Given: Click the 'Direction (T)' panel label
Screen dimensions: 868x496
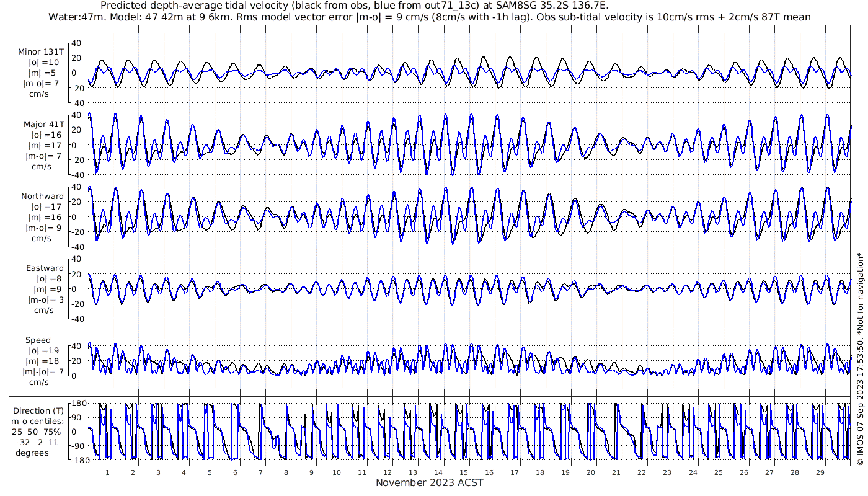Looking at the screenshot, I should coord(38,410).
